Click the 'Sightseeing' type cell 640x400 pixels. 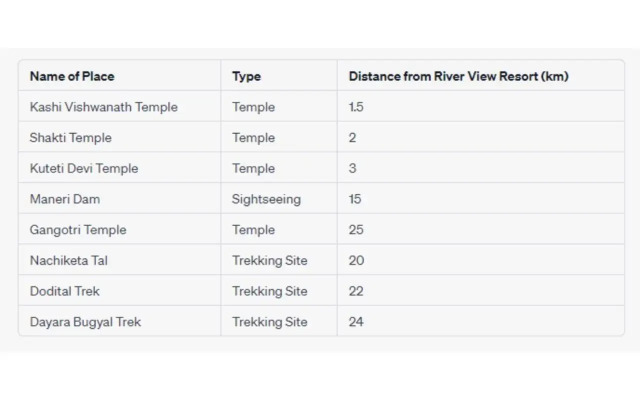click(x=266, y=199)
